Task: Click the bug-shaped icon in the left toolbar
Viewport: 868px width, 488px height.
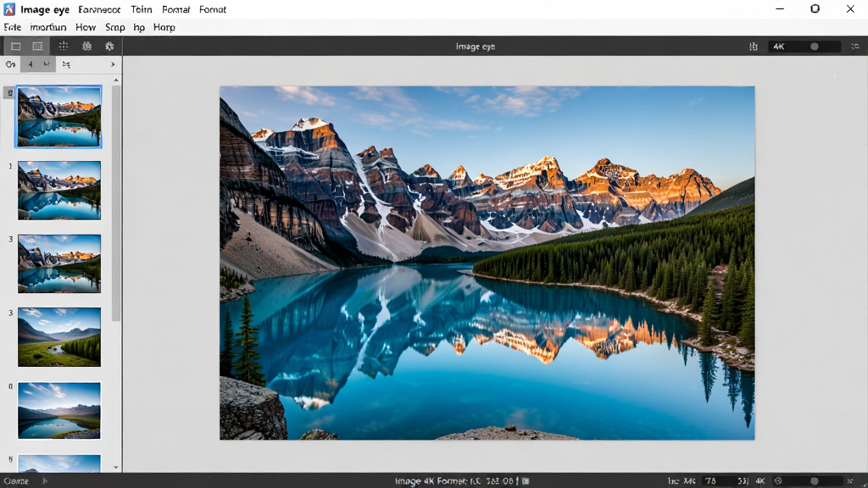Action: coord(87,47)
